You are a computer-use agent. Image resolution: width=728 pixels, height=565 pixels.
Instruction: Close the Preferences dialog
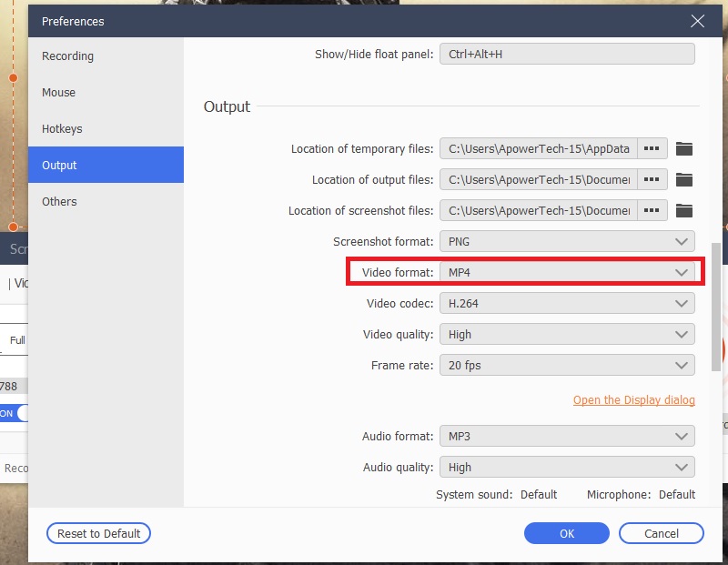click(x=697, y=21)
